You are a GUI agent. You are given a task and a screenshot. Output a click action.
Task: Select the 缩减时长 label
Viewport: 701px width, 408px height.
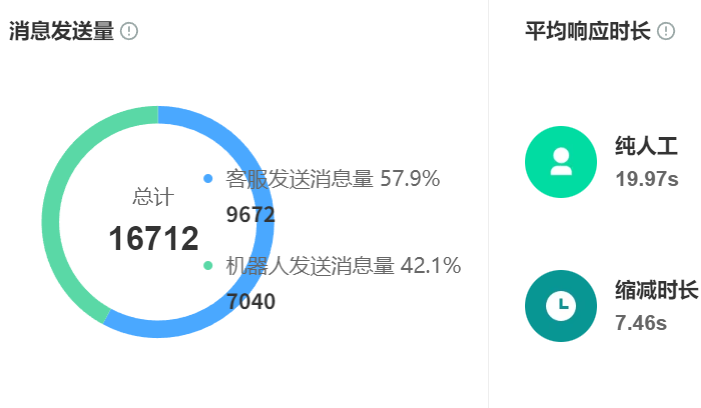point(656,291)
